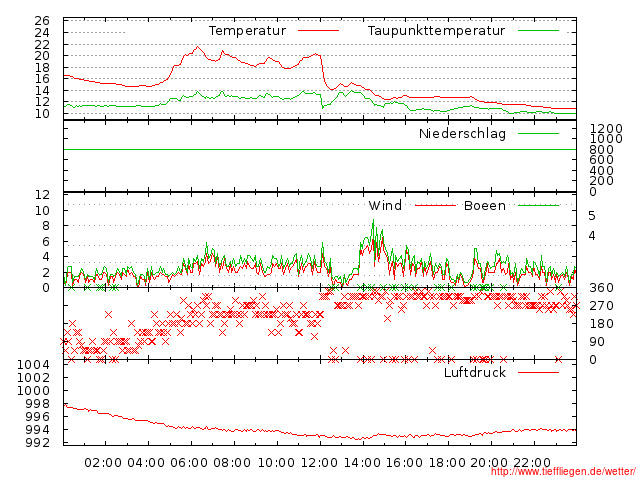Click the Temperatur legend label
This screenshot has width=640, height=480.
(247, 31)
